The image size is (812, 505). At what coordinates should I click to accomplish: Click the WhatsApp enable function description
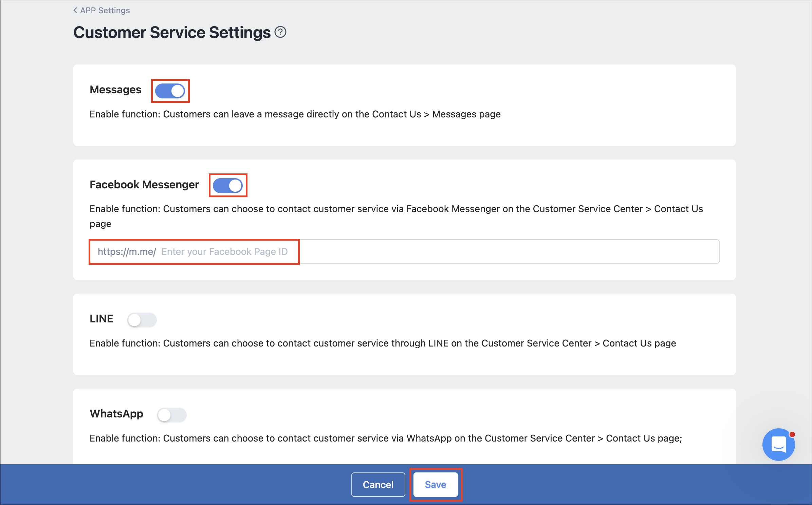tap(386, 438)
